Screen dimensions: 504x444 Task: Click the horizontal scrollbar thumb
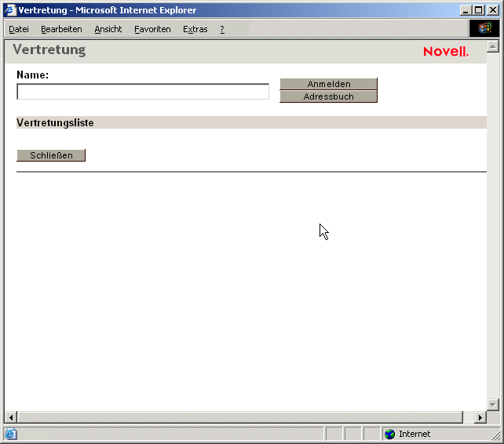pos(240,417)
